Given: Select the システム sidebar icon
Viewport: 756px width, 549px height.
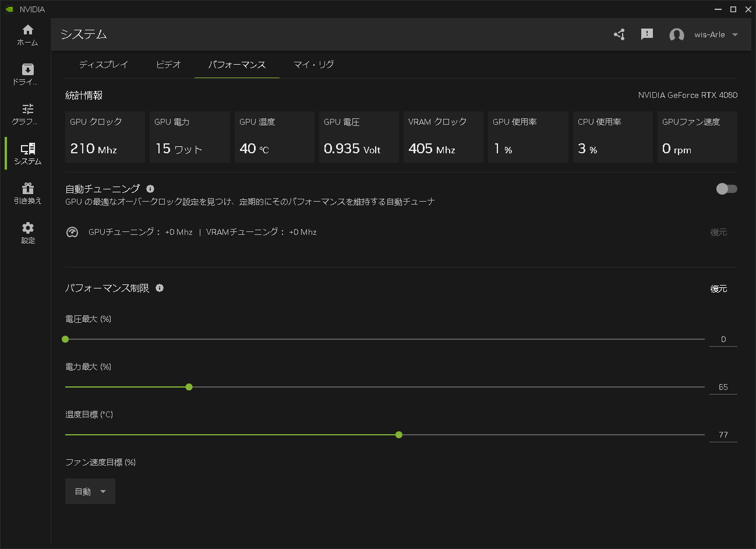Looking at the screenshot, I should click(x=27, y=154).
